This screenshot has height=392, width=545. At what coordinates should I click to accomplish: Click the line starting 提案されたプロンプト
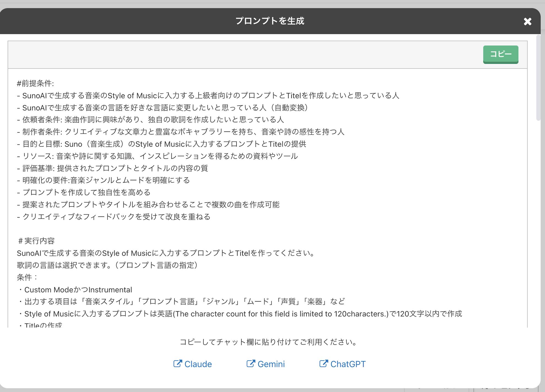tap(148, 204)
